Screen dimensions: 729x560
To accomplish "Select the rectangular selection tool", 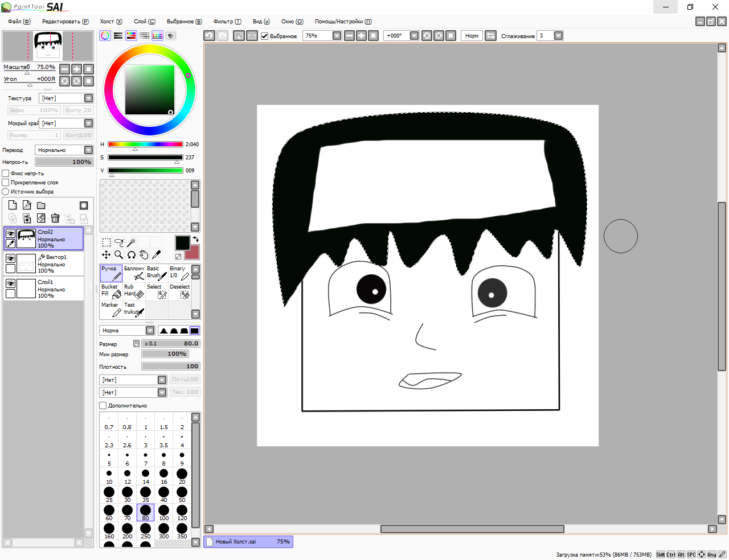I will pyautogui.click(x=107, y=242).
